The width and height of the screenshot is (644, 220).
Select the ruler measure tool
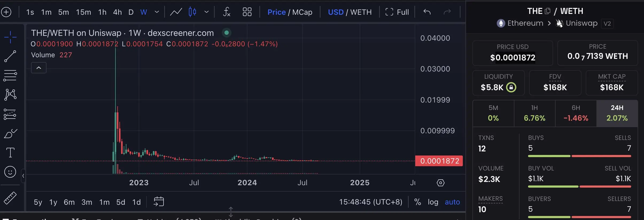[10, 198]
